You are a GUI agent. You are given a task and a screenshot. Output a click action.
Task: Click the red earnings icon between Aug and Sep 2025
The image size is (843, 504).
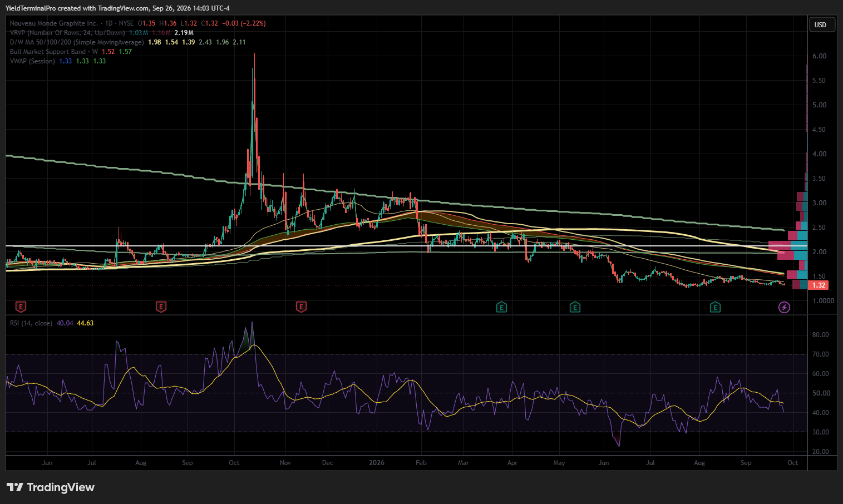161,307
